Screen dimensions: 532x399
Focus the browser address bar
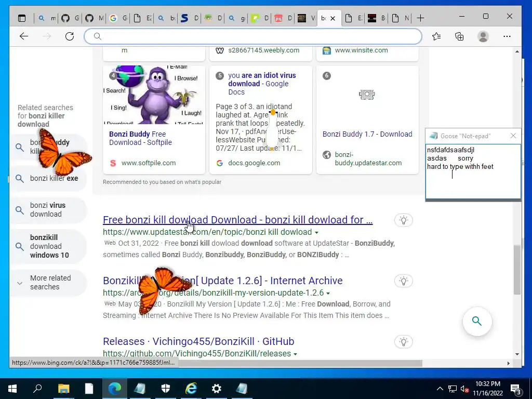coord(253,36)
